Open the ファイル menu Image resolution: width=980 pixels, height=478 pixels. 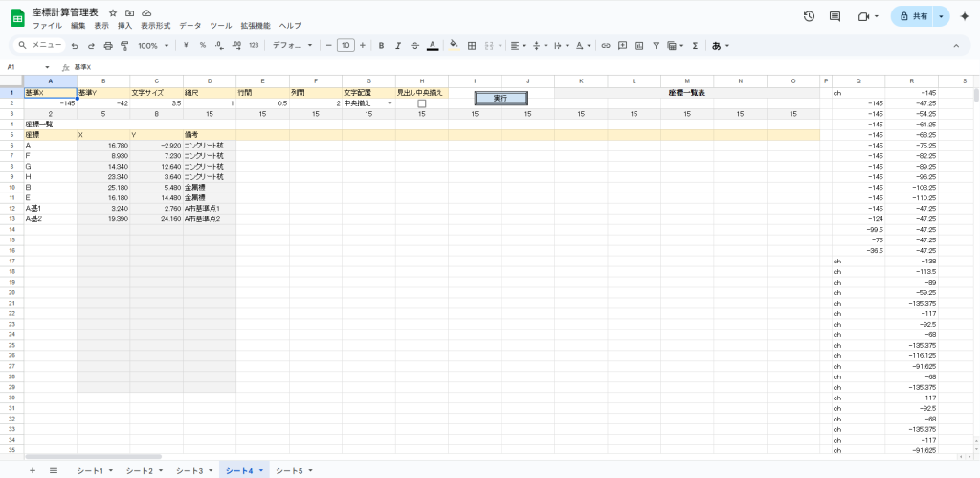coord(47,26)
